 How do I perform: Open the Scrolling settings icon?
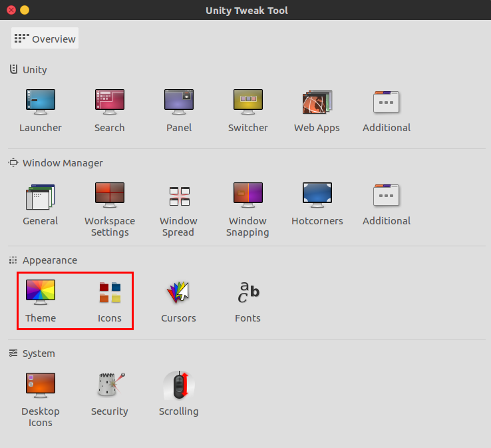(x=179, y=385)
